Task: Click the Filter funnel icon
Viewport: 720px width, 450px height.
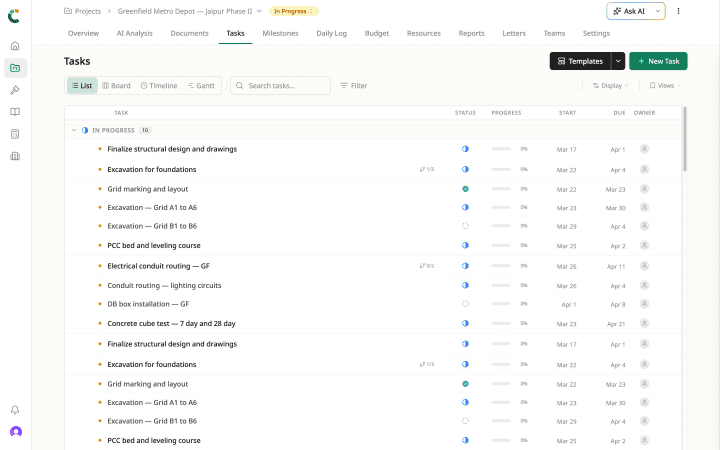Action: (343, 85)
